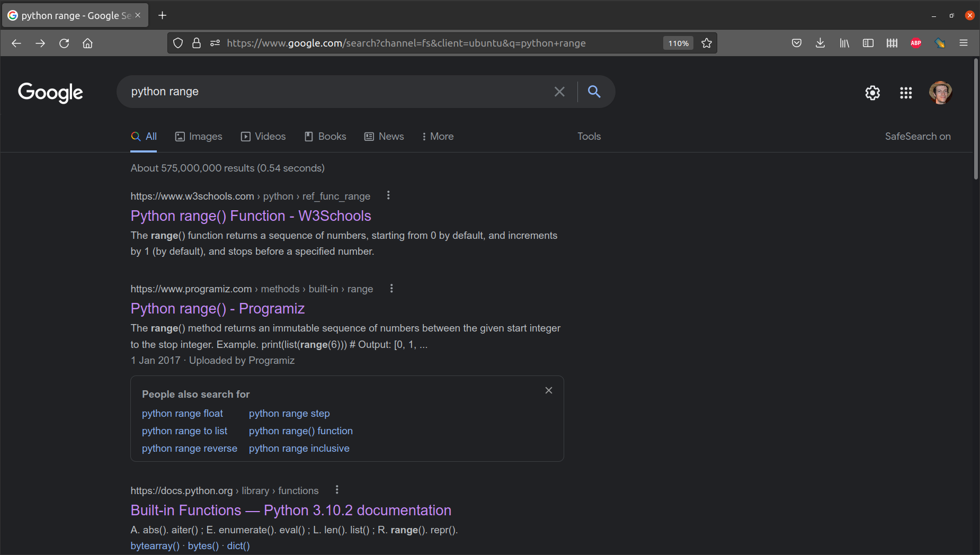Image resolution: width=980 pixels, height=555 pixels.
Task: Open the browser home page
Action: click(88, 43)
